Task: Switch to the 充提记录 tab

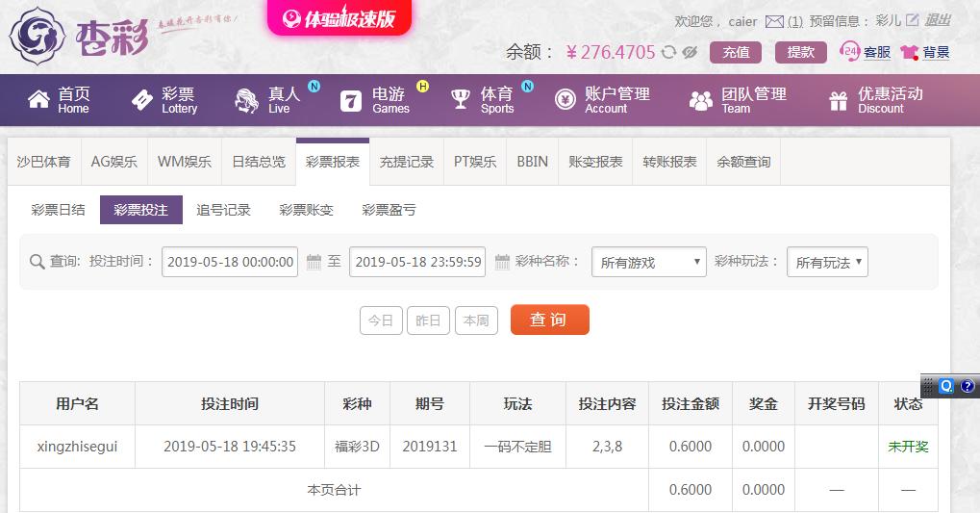Action: tap(406, 162)
